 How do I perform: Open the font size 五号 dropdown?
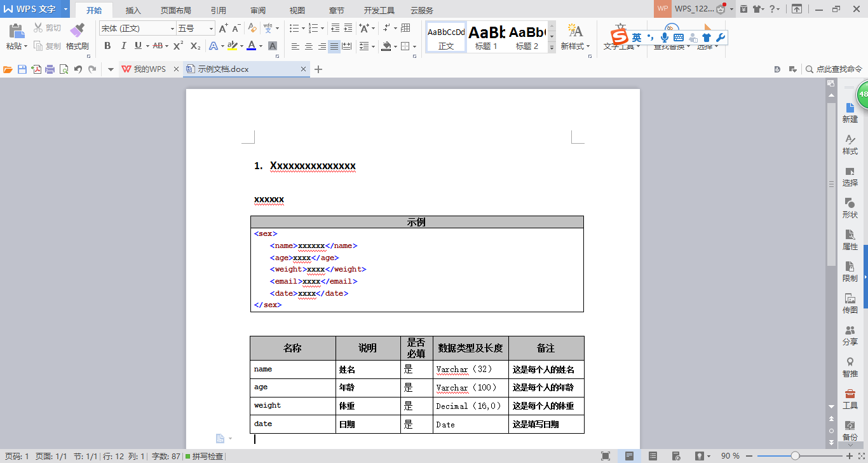pos(212,29)
